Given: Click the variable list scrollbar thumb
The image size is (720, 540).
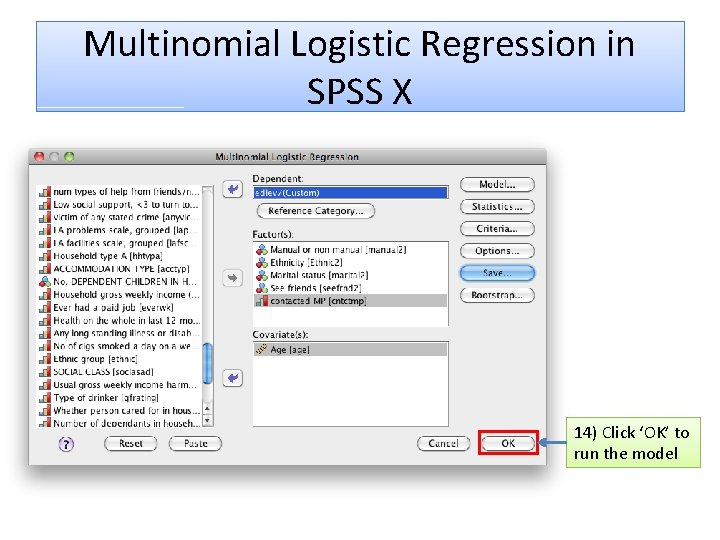Looking at the screenshot, I should [208, 363].
